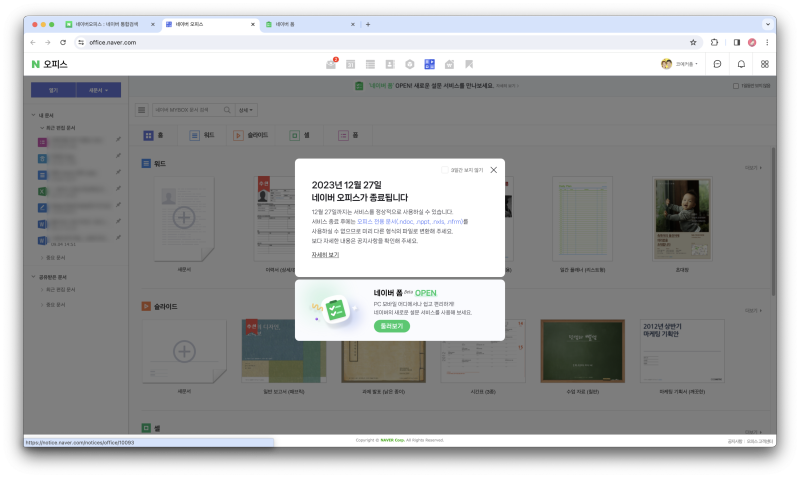Open the Chrome side panel icon

coord(737,42)
